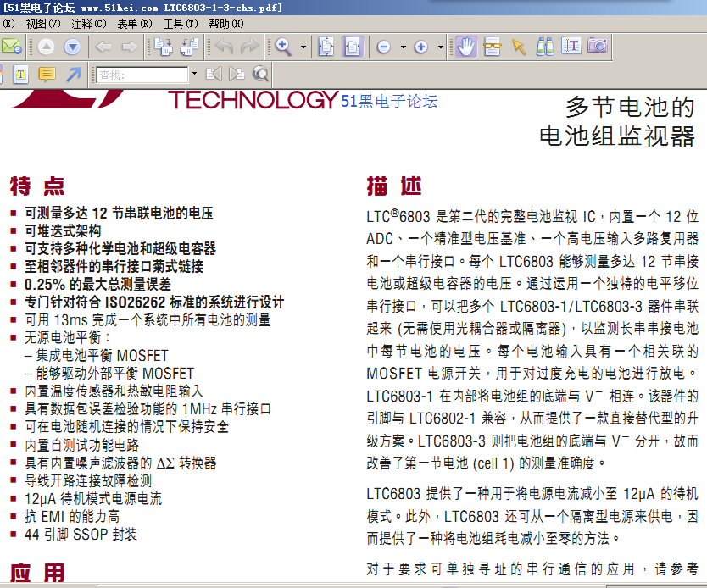Screen dimensions: 707x588
Task: Click the text 集成电池平衡 MOSFET
Action: click(x=102, y=356)
